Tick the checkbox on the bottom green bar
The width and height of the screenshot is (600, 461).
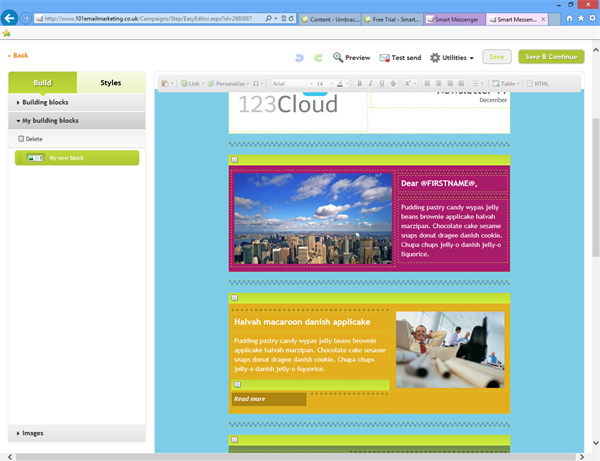[235, 440]
